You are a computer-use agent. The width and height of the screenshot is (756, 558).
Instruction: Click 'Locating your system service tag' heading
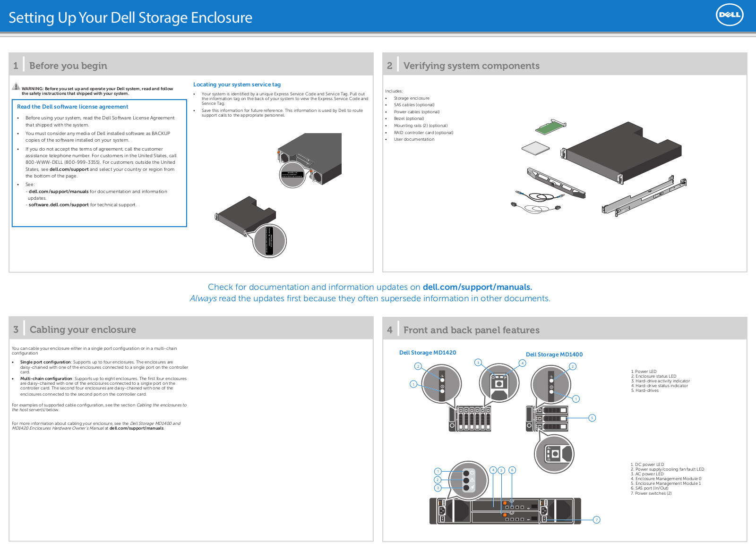pyautogui.click(x=237, y=85)
